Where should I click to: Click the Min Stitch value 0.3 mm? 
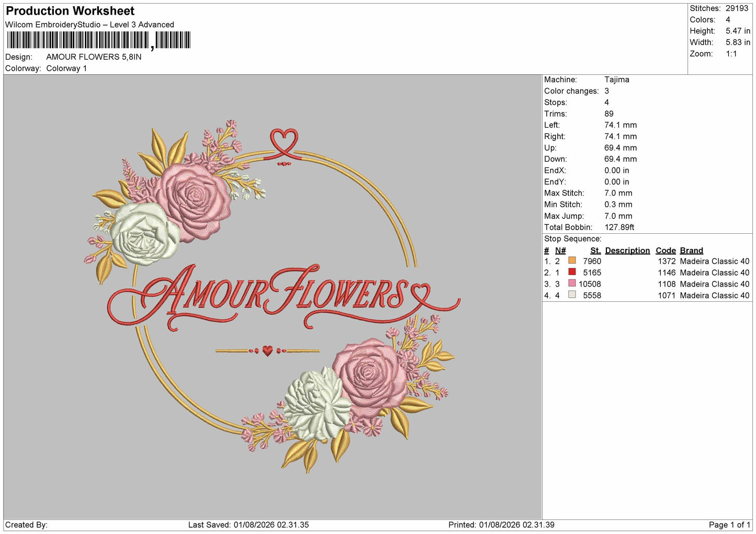pos(618,204)
